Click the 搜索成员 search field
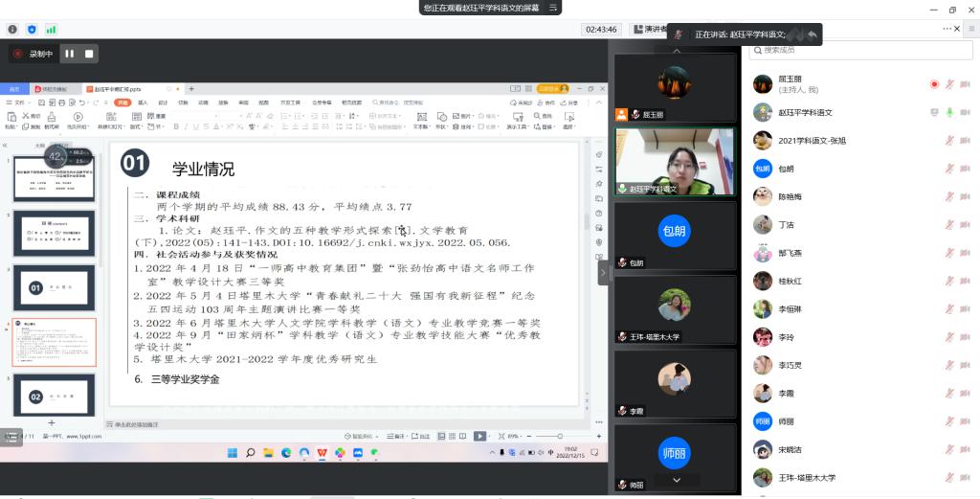This screenshot has height=499, width=980. (x=857, y=50)
